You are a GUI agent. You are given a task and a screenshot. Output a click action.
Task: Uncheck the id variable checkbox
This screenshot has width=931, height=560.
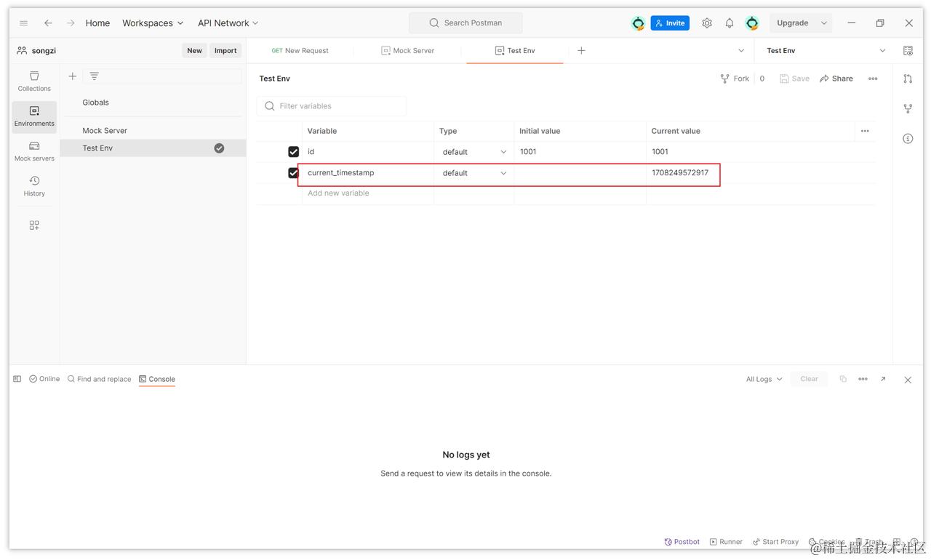coord(294,152)
